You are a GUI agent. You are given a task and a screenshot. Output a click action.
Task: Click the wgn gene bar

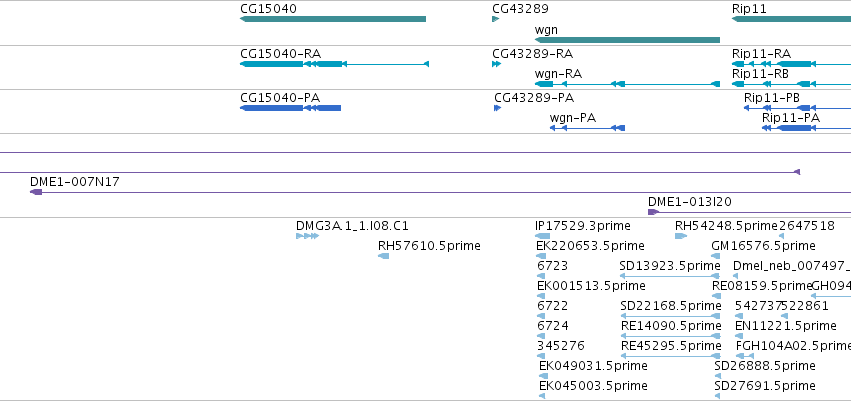pos(627,40)
